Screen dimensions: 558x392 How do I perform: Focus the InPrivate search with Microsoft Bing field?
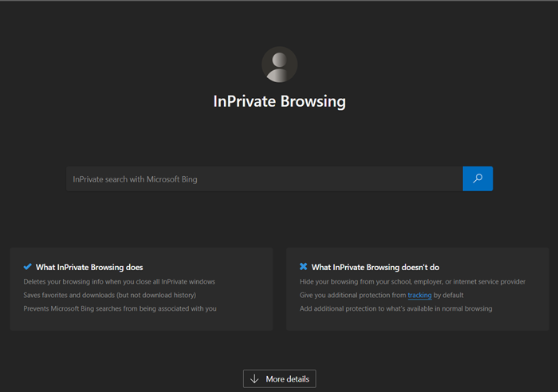(263, 179)
